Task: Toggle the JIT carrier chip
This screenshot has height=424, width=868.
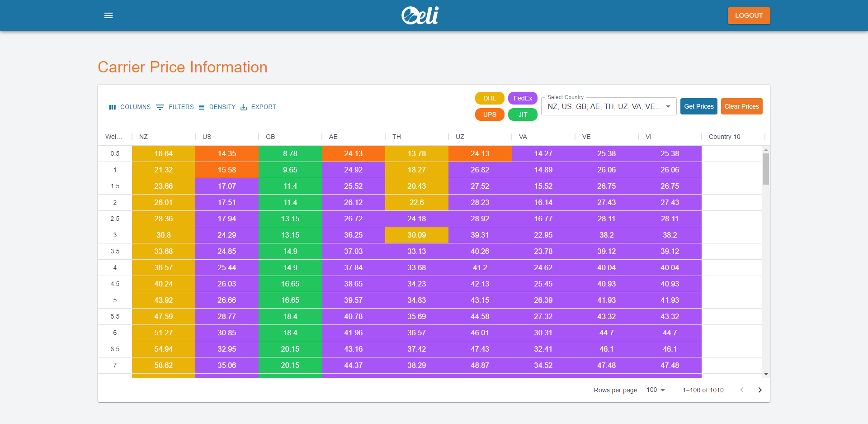Action: (523, 114)
